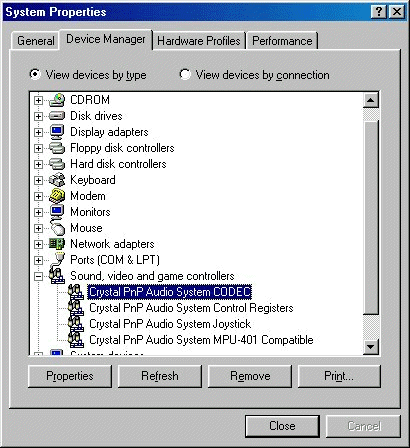Select View devices by connection
Image resolution: width=410 pixels, height=448 pixels.
254,75
